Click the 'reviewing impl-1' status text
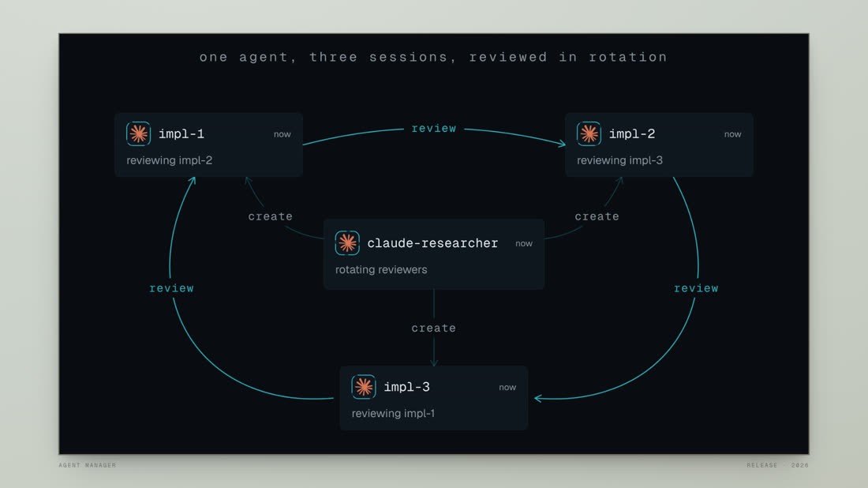The image size is (868, 488). pos(393,413)
